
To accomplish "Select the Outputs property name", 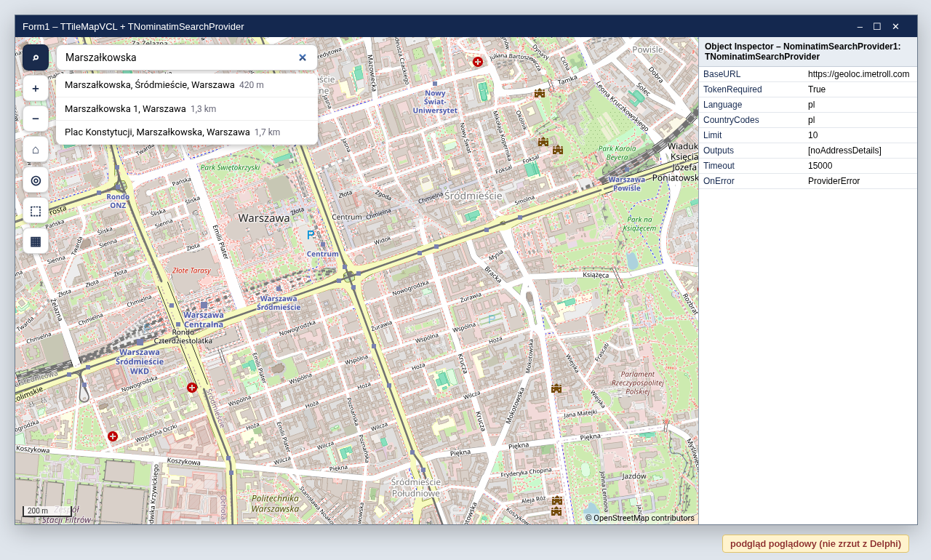I will [x=719, y=151].
